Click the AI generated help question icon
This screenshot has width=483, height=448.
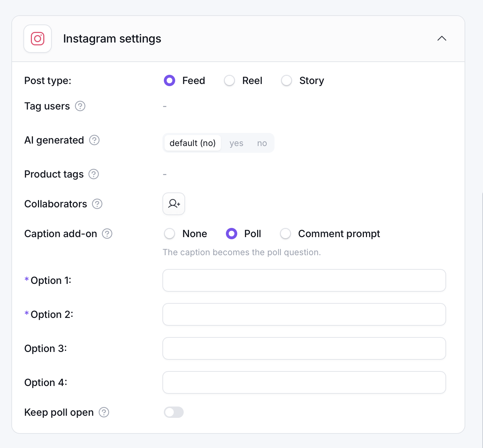click(94, 140)
